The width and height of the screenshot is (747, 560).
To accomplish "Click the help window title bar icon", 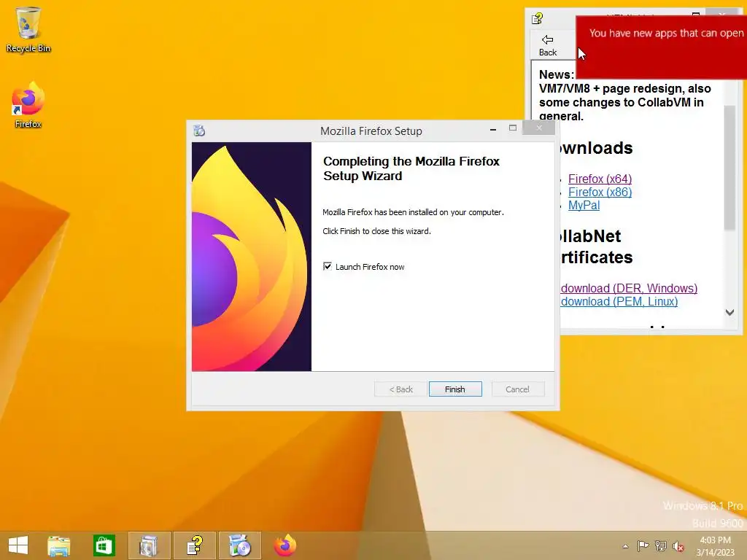I will [538, 18].
